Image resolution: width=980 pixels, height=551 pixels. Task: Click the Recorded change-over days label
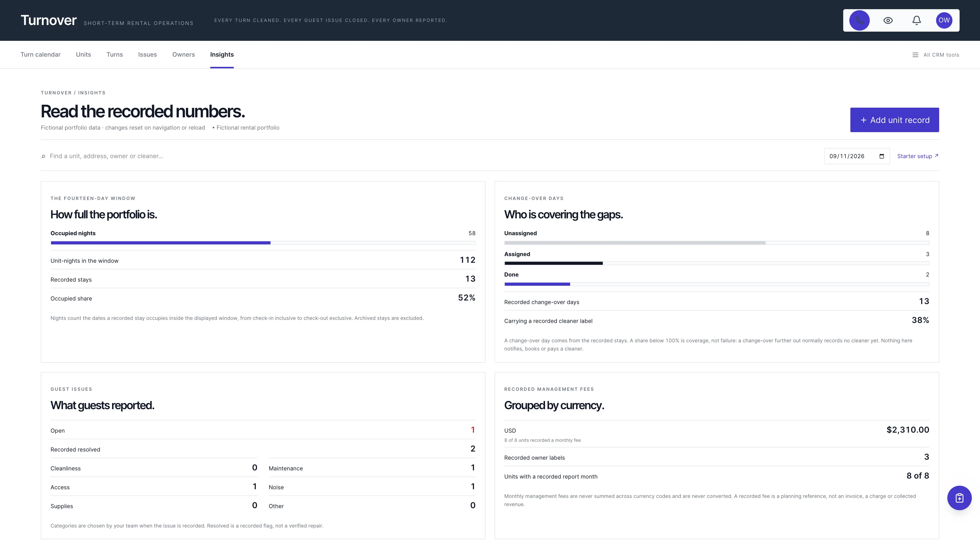pos(541,302)
